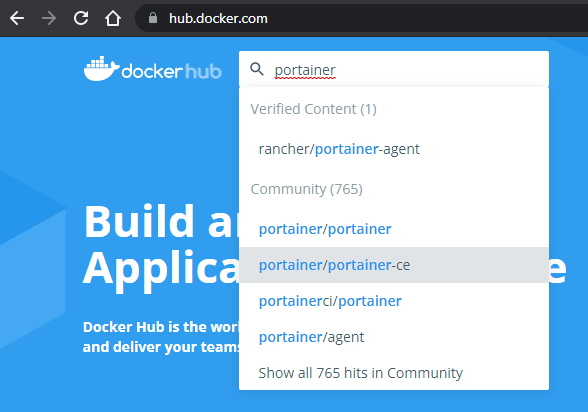Choose the portainer/portainer suggestion
Image resolution: width=588 pixels, height=412 pixels.
[394, 229]
